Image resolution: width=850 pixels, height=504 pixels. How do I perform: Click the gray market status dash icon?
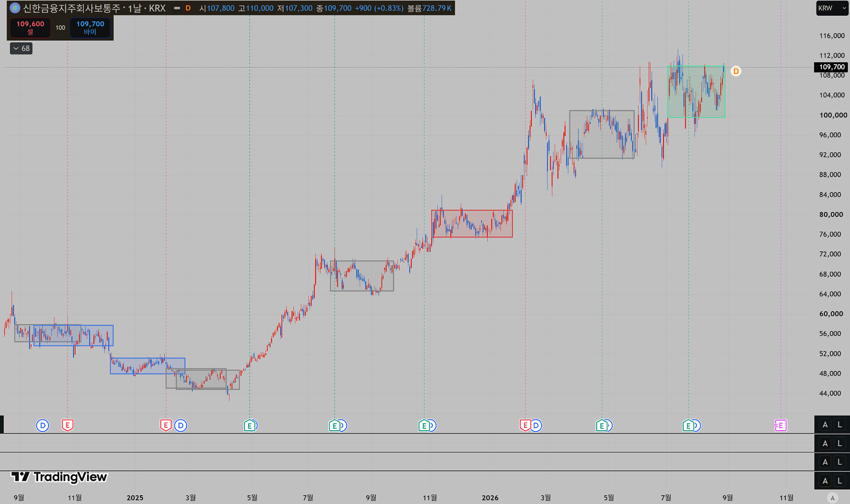pyautogui.click(x=177, y=8)
